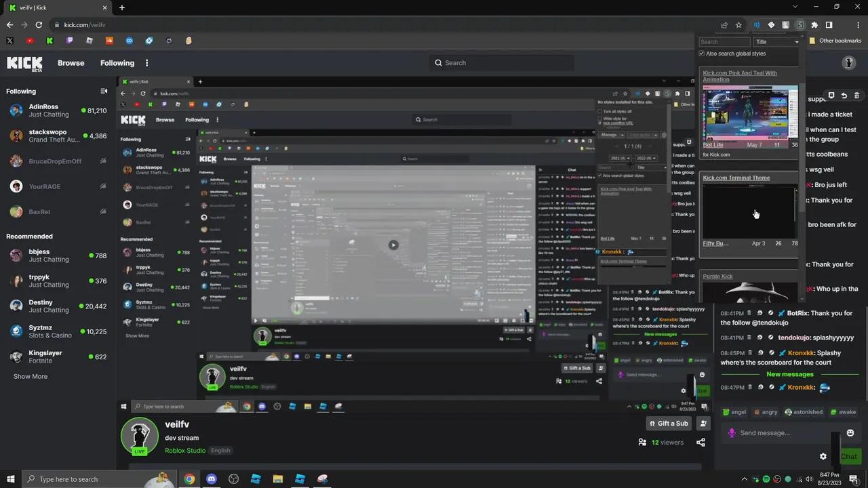Click the share stream icon next to viewers count
The height and width of the screenshot is (488, 868).
pyautogui.click(x=701, y=442)
